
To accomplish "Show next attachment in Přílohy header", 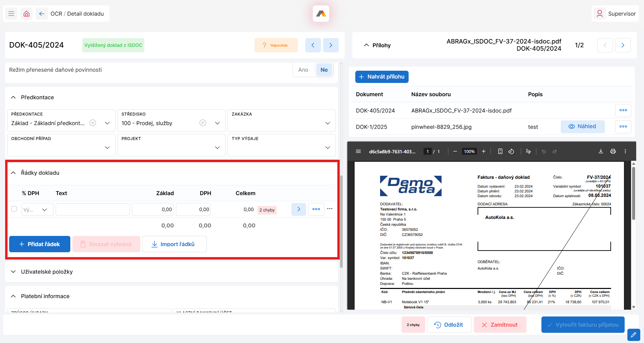I will [x=623, y=45].
